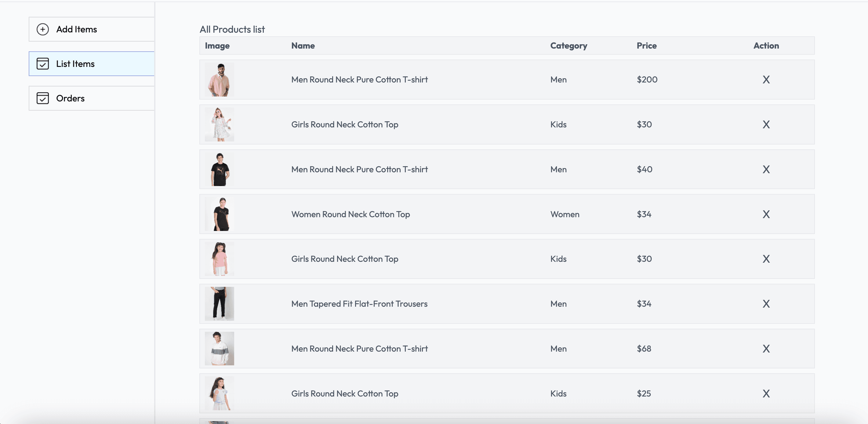Click the trousers product image

tap(219, 304)
